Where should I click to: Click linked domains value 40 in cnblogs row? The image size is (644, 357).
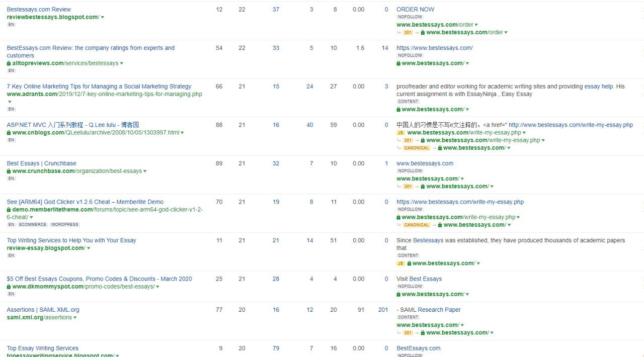pyautogui.click(x=310, y=125)
